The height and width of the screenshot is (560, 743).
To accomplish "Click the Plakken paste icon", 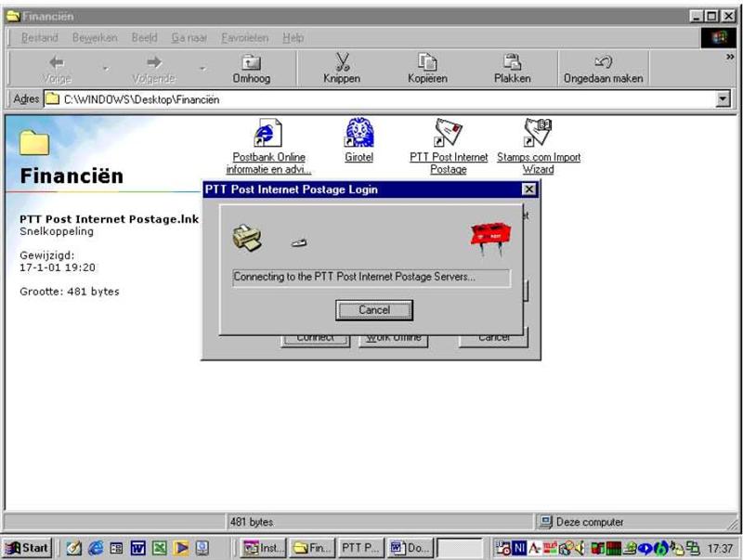I will (x=513, y=62).
